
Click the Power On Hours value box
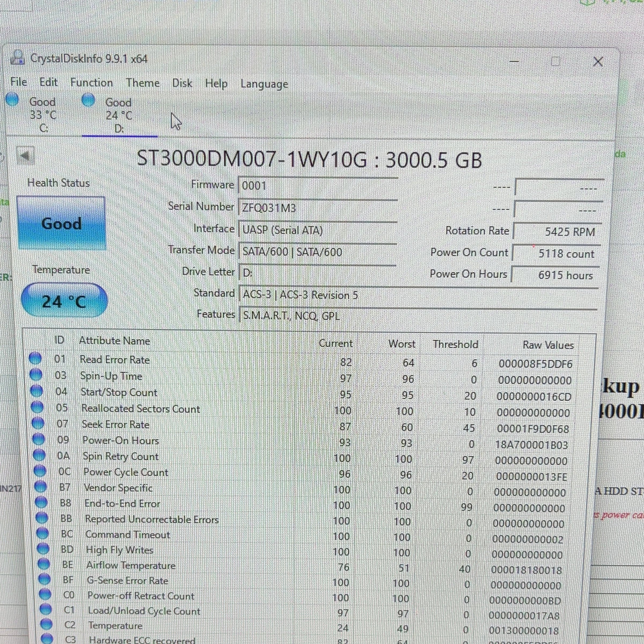pyautogui.click(x=555, y=275)
